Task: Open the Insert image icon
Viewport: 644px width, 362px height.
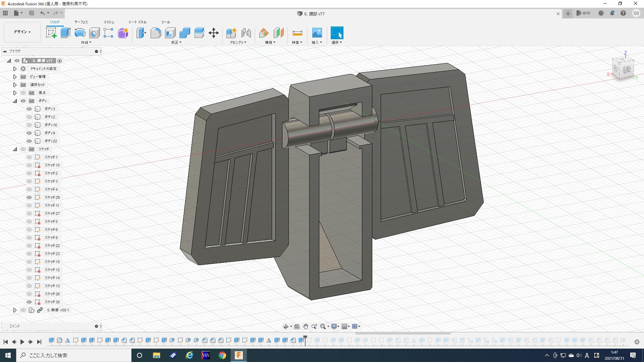Action: [x=317, y=33]
